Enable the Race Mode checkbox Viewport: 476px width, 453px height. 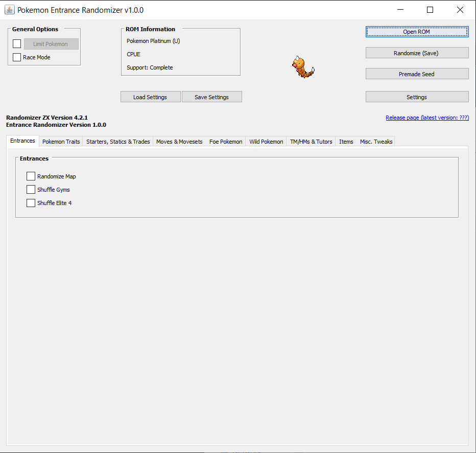click(x=17, y=57)
